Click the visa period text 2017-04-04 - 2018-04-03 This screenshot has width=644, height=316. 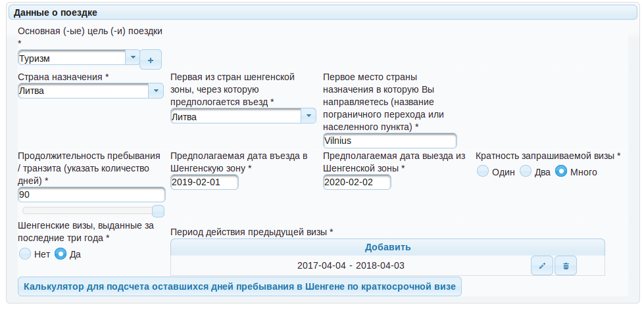pyautogui.click(x=351, y=265)
